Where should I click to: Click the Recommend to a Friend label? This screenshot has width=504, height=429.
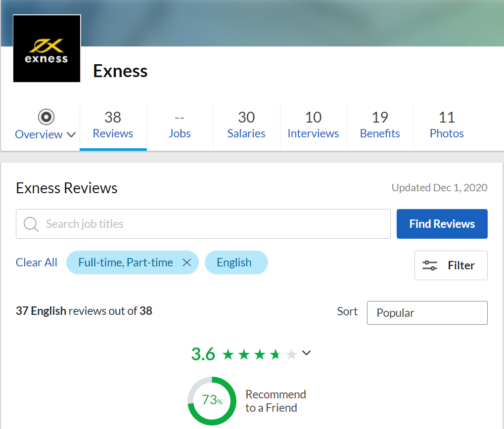coord(276,401)
